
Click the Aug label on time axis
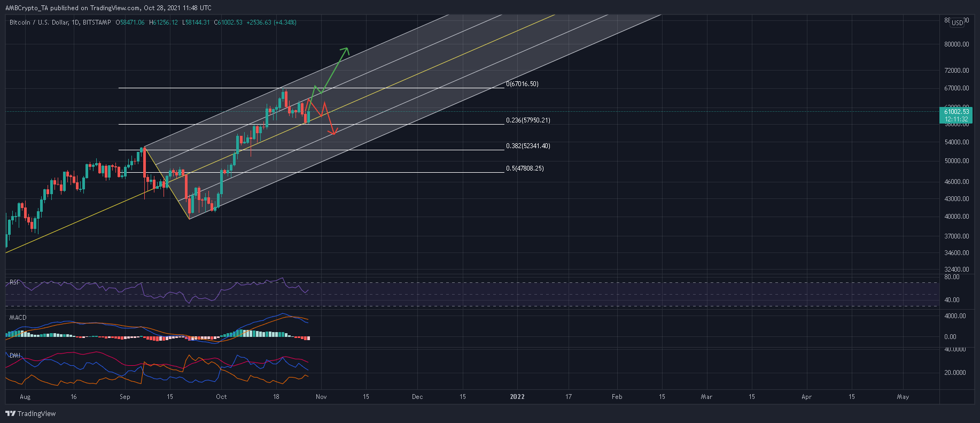point(25,397)
